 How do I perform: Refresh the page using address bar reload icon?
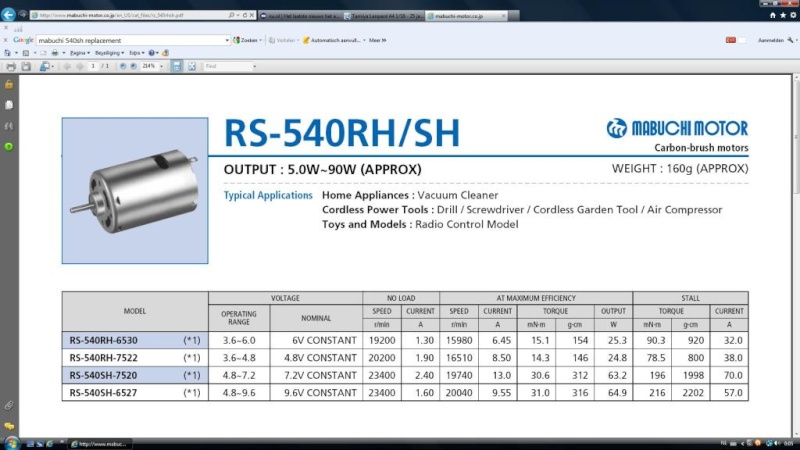click(244, 15)
